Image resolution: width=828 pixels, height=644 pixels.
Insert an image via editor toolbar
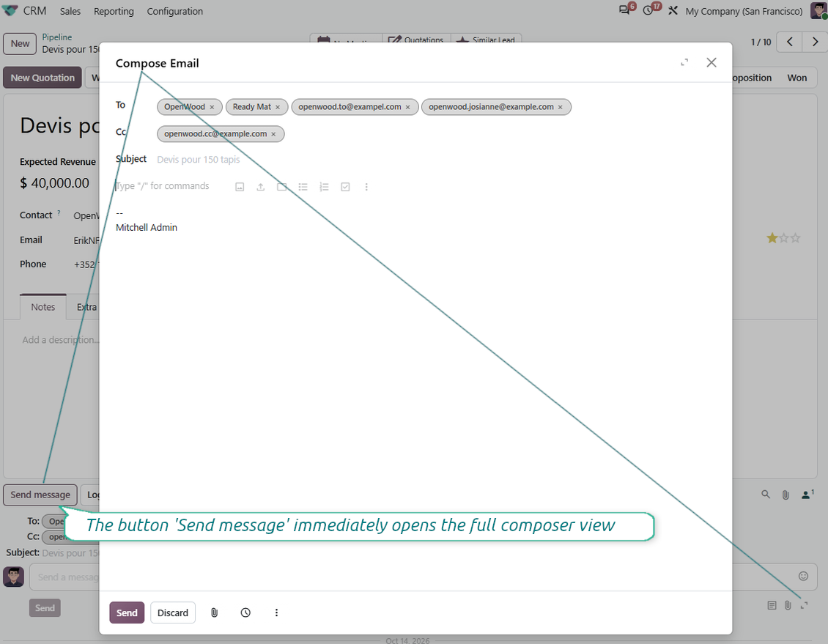coord(240,187)
